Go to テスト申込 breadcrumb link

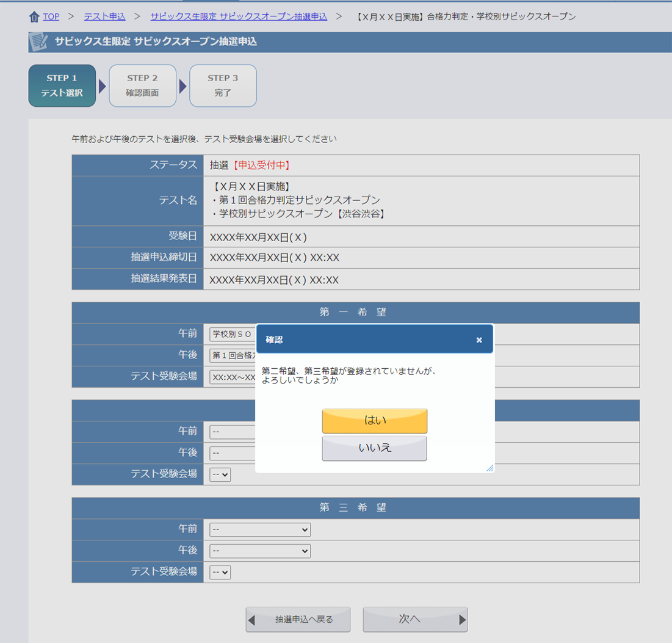[104, 16]
